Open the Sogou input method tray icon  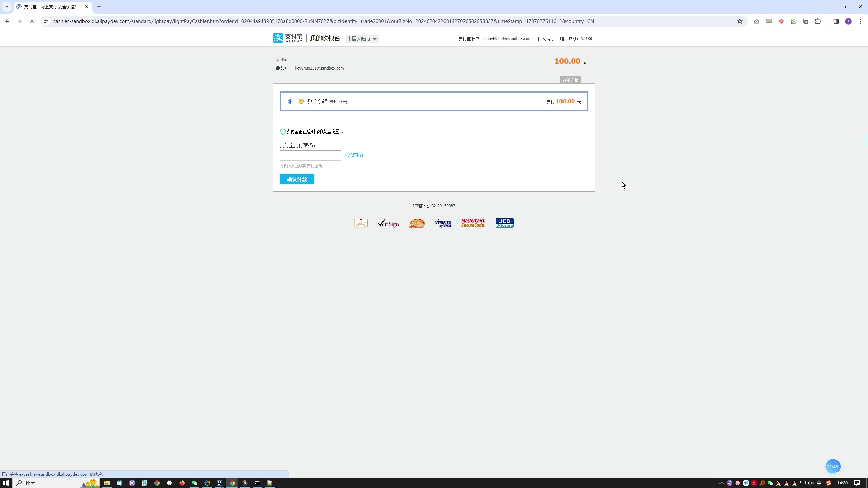pyautogui.click(x=829, y=483)
